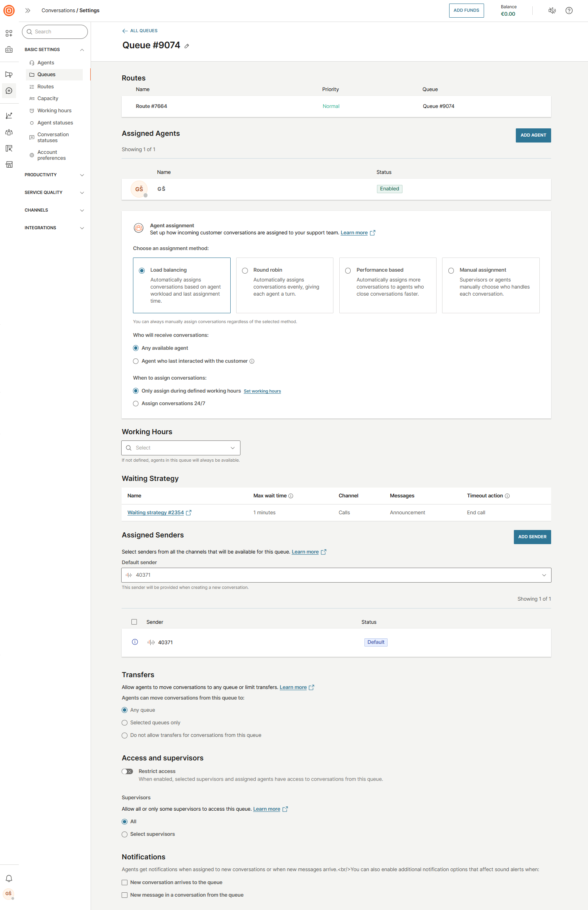Open the Exchange store icon in left rail

9,164
